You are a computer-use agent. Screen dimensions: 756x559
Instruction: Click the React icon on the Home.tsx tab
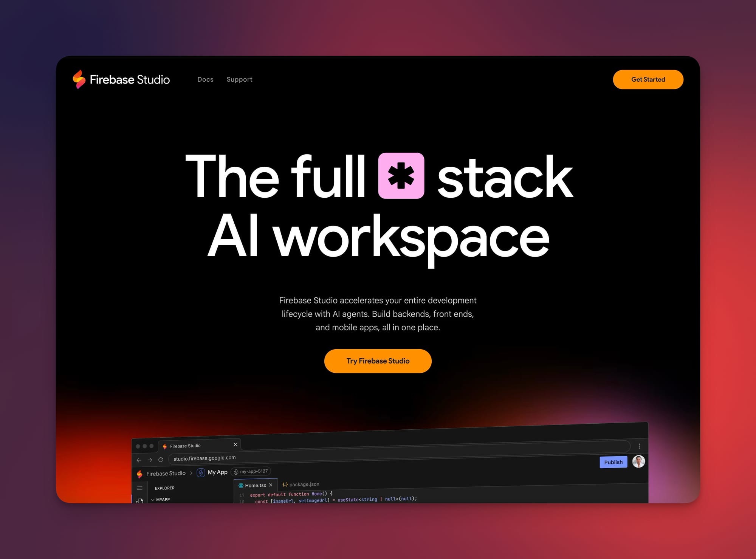coord(241,485)
